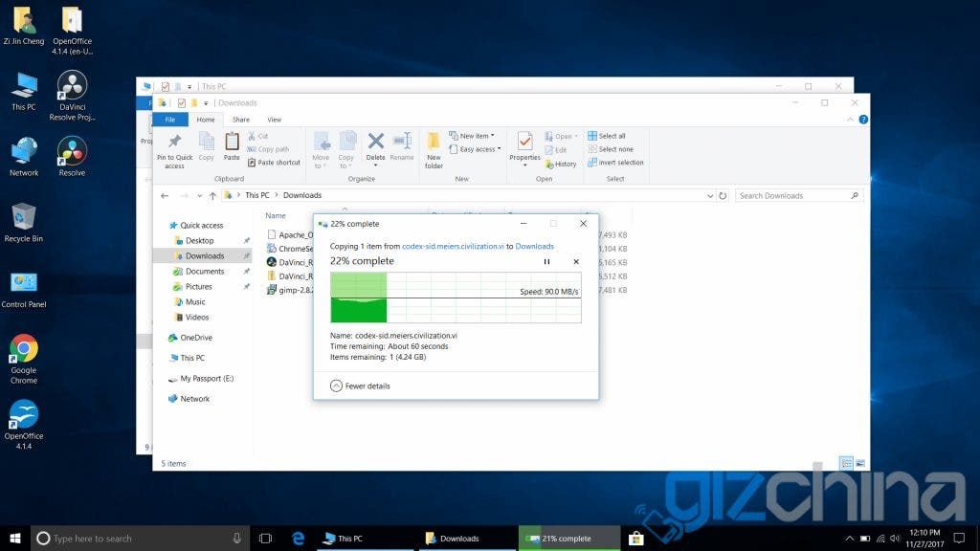
Task: Select the Recycle Bin desktop icon
Action: (x=24, y=222)
